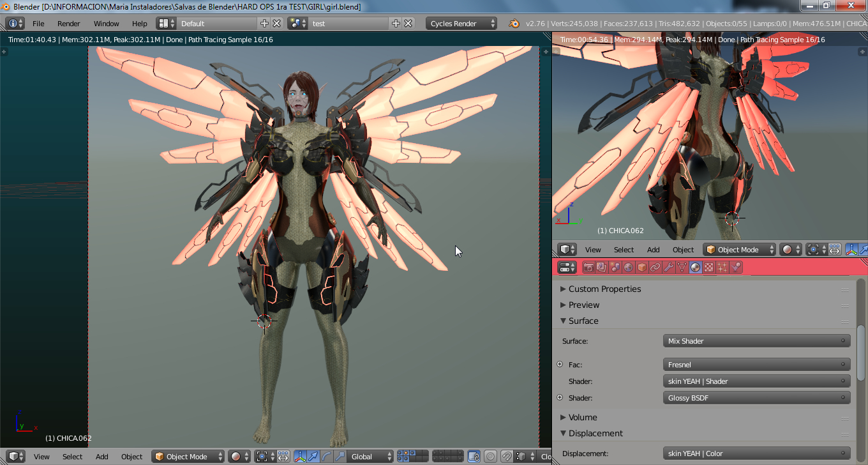Image resolution: width=868 pixels, height=465 pixels.
Task: Select the rotate manipulator in left viewport
Action: [327, 457]
